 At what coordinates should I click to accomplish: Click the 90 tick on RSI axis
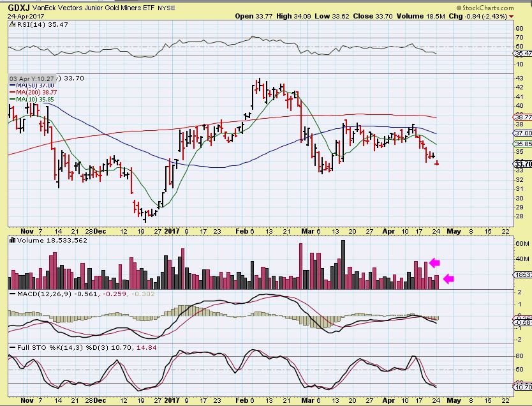pyautogui.click(x=519, y=29)
